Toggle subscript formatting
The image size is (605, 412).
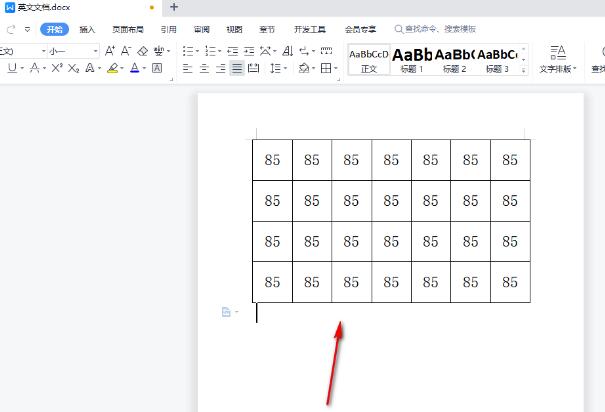tap(73, 68)
